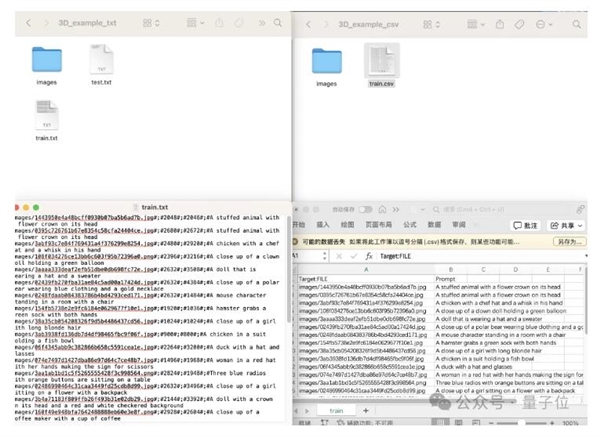Select the train.txt file icon
Image resolution: width=600 pixels, height=437 pixels.
[47, 115]
